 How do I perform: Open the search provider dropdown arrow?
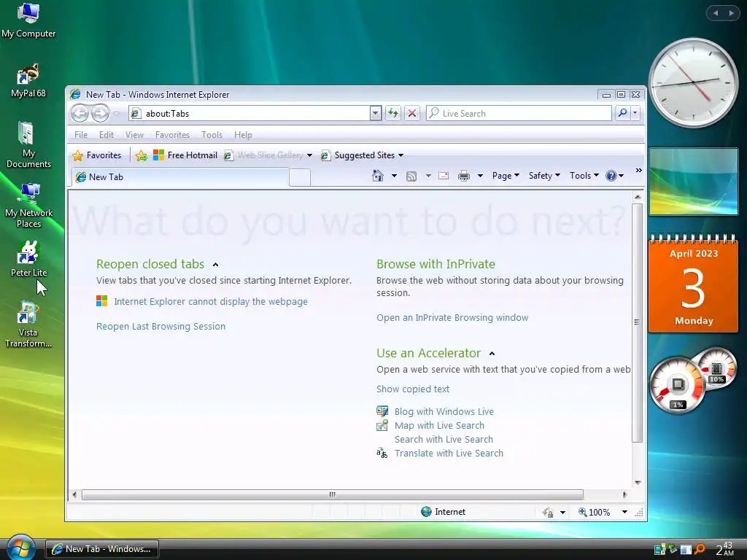click(x=635, y=113)
